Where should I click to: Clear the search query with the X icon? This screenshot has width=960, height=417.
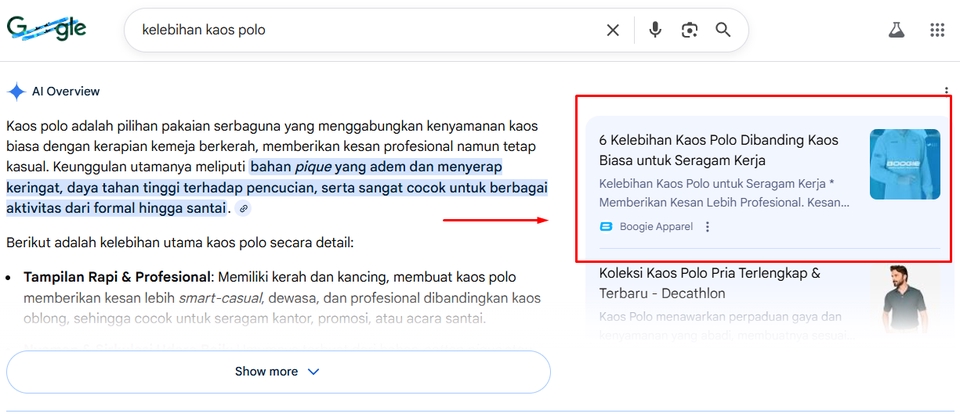(x=613, y=30)
